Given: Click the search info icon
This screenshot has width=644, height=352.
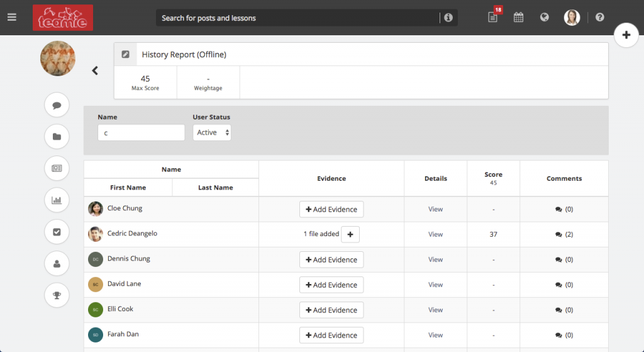Looking at the screenshot, I should pyautogui.click(x=448, y=18).
